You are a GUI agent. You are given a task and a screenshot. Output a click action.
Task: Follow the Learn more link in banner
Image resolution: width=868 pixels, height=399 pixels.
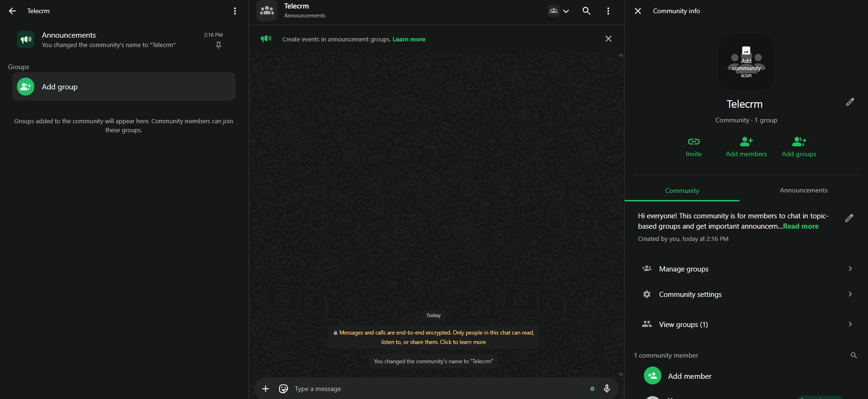409,40
